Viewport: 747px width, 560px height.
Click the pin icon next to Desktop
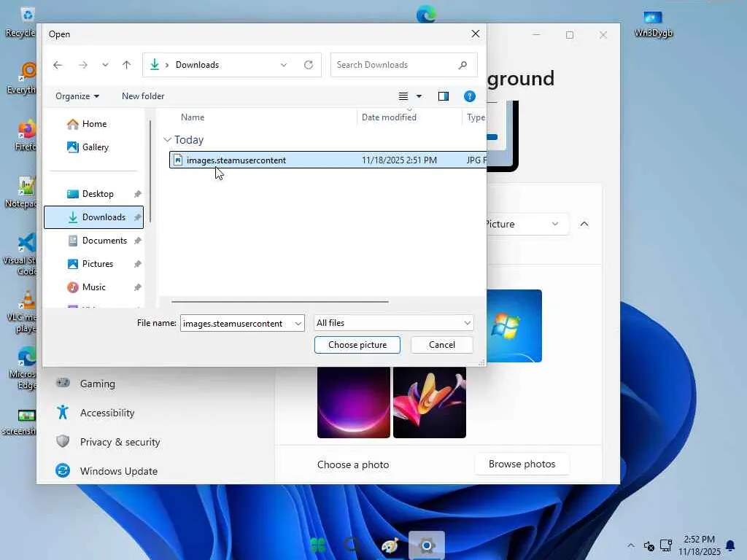click(x=138, y=194)
